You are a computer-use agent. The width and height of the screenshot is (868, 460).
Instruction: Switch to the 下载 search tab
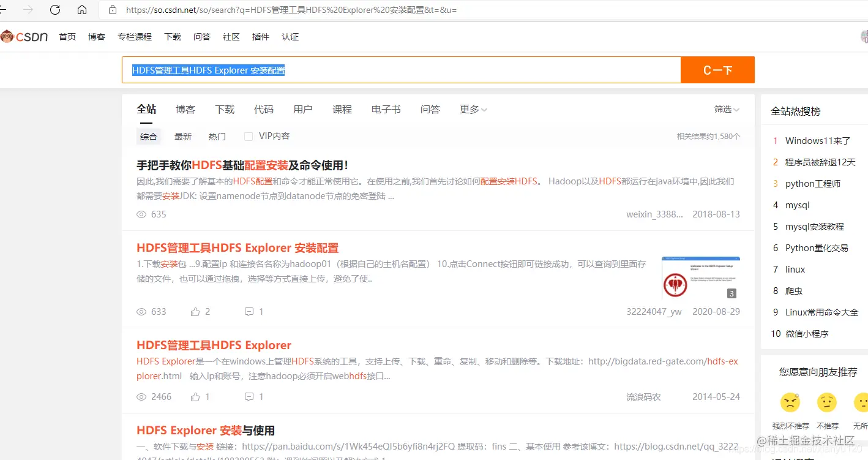[225, 110]
